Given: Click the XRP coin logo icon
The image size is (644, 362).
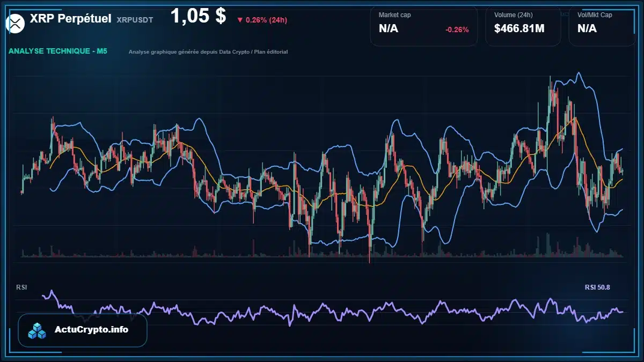Looking at the screenshot, I should click(14, 23).
